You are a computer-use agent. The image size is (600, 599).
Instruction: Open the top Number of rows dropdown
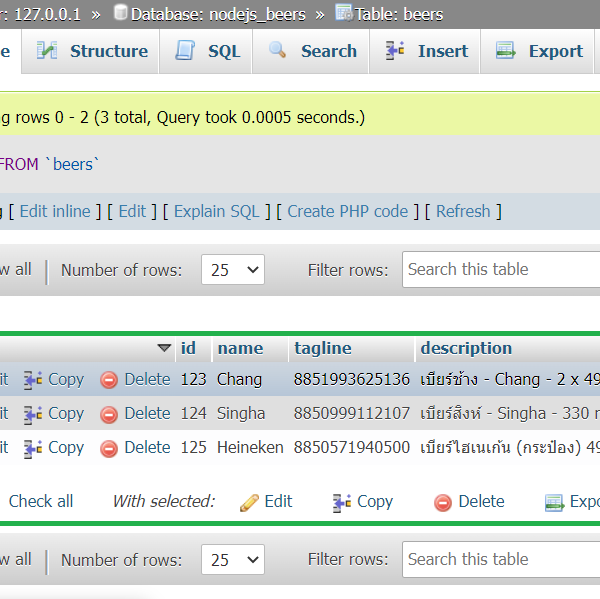click(x=232, y=270)
